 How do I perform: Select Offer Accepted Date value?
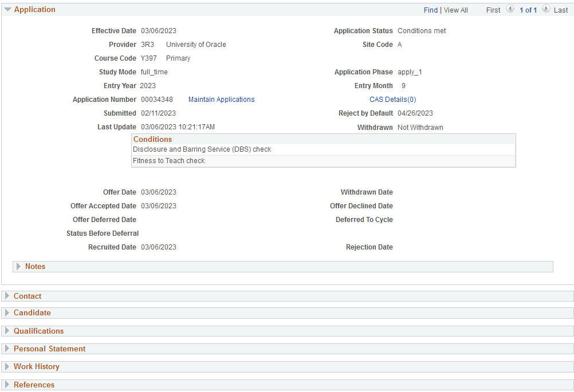tap(159, 206)
